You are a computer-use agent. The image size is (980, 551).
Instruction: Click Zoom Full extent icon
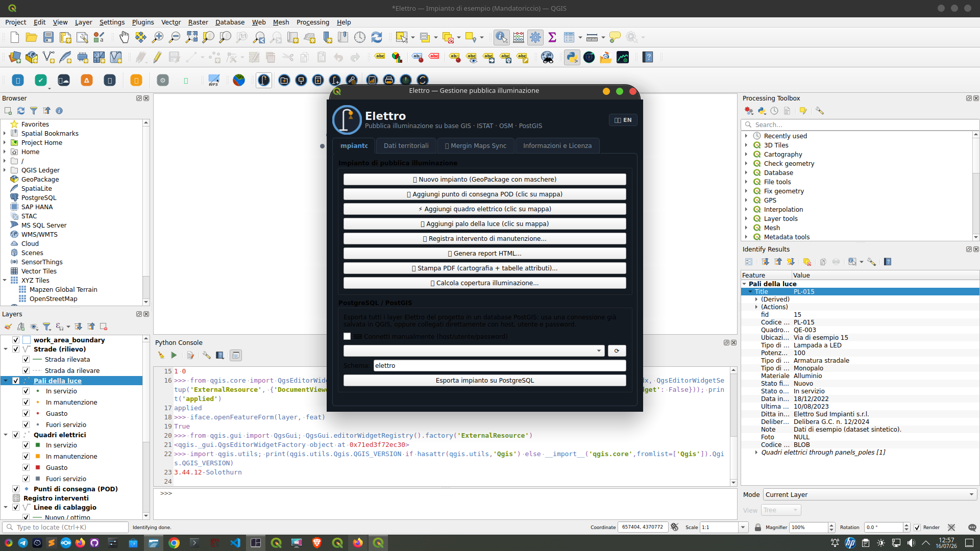click(191, 37)
